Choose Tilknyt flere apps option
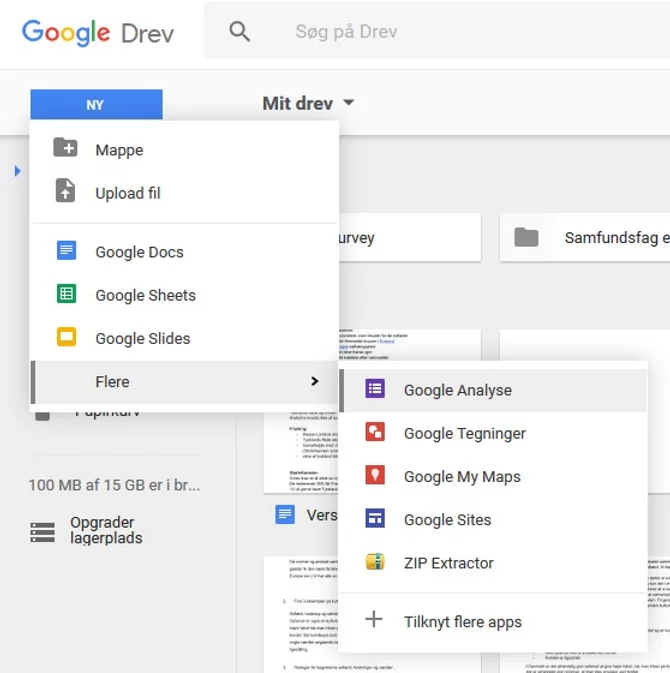Image resolution: width=670 pixels, height=673 pixels. [x=493, y=622]
